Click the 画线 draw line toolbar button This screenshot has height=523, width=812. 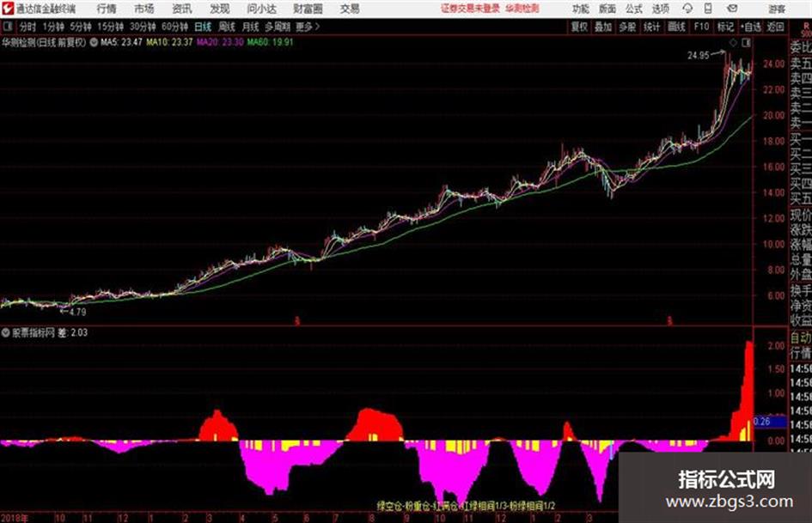click(x=676, y=27)
